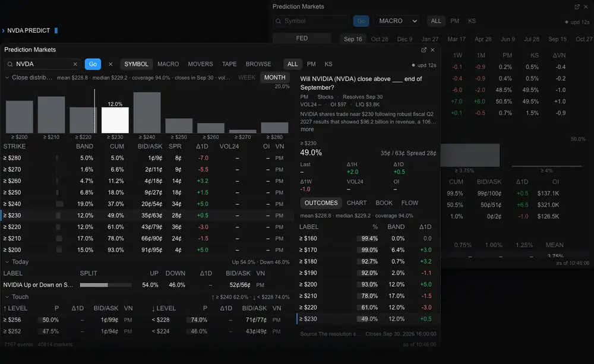Collapse the Touch section

pos(7,296)
